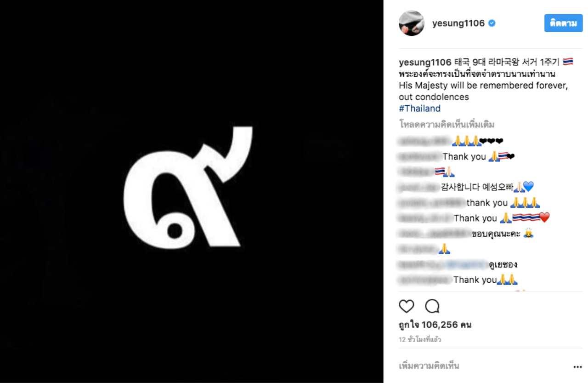Click the blue mention link before ดูเยซอง

click(x=466, y=264)
